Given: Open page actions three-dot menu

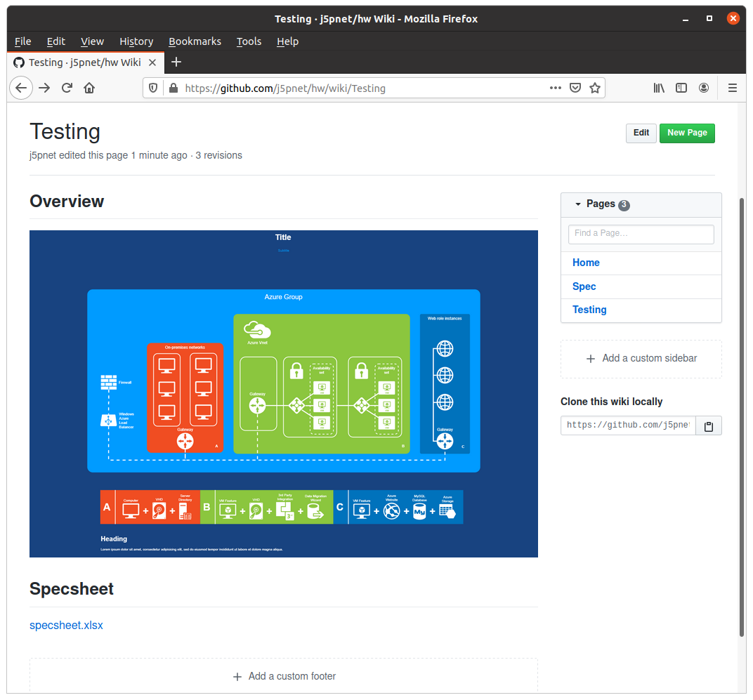Looking at the screenshot, I should coord(555,88).
